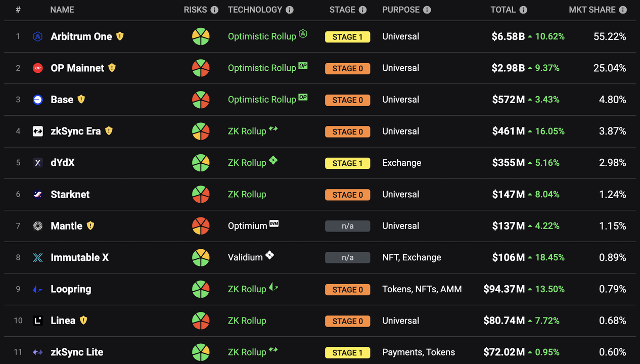Click the warning shield icon next to Mantle
Screen dimensions: 640x364
click(x=90, y=225)
